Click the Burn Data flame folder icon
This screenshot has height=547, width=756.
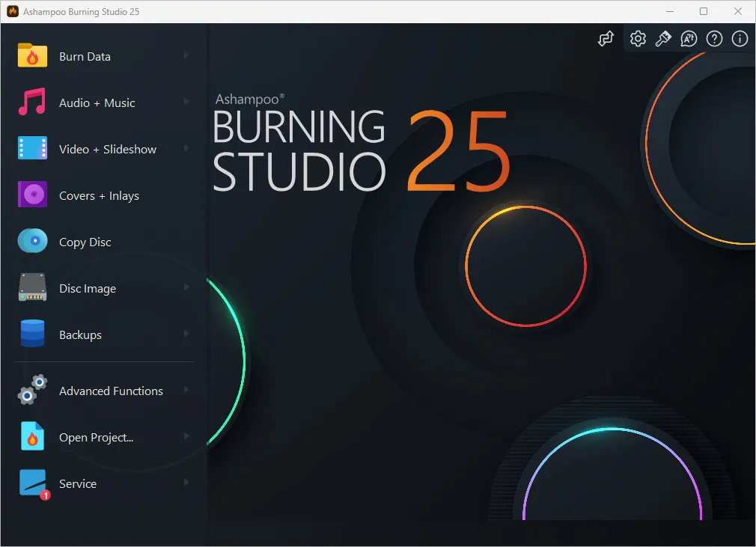click(32, 55)
